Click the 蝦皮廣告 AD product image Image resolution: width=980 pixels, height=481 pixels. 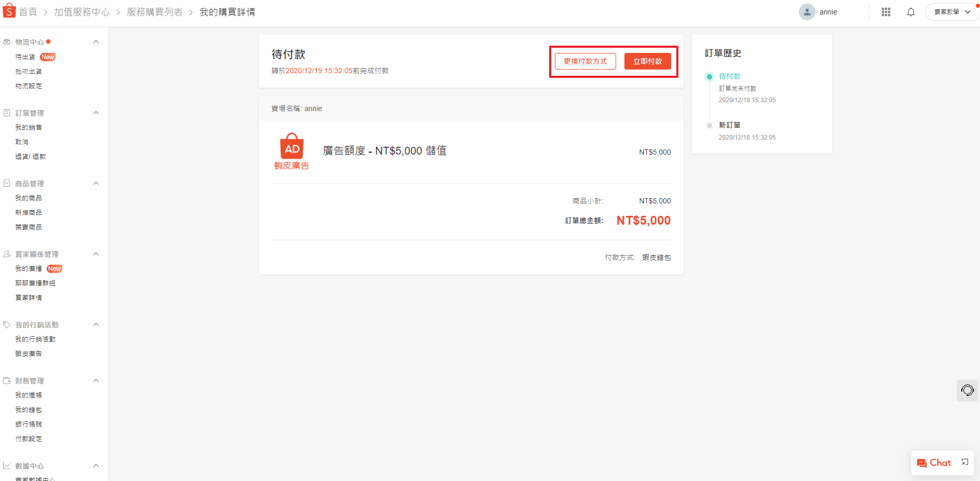pos(292,152)
